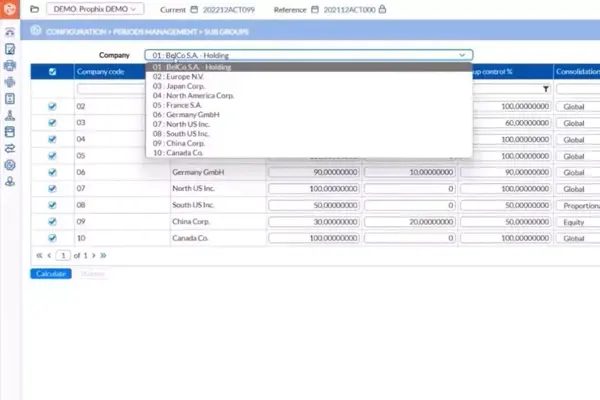Image resolution: width=600 pixels, height=400 pixels.
Task: Edit group control 60,00000000 for row 03
Action: coord(505,123)
